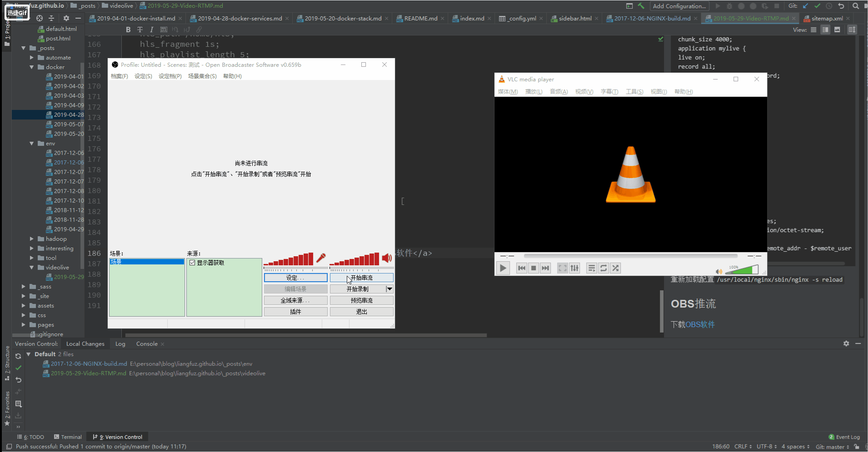
Task: Expand the interesting folder
Action: (32, 248)
